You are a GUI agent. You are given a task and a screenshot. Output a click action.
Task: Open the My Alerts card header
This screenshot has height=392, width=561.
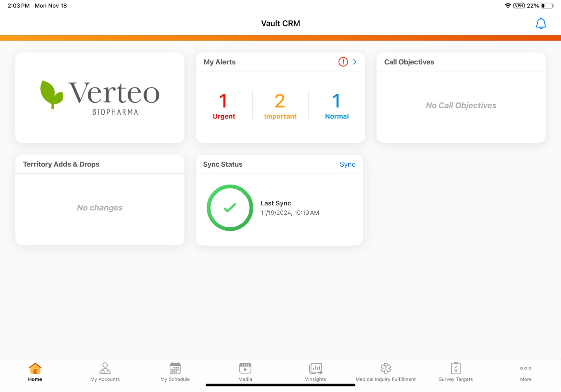click(219, 62)
